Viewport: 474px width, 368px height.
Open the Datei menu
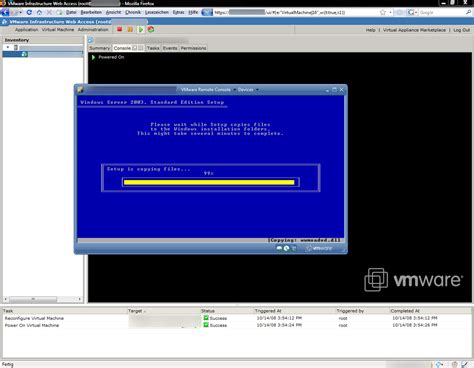71,12
